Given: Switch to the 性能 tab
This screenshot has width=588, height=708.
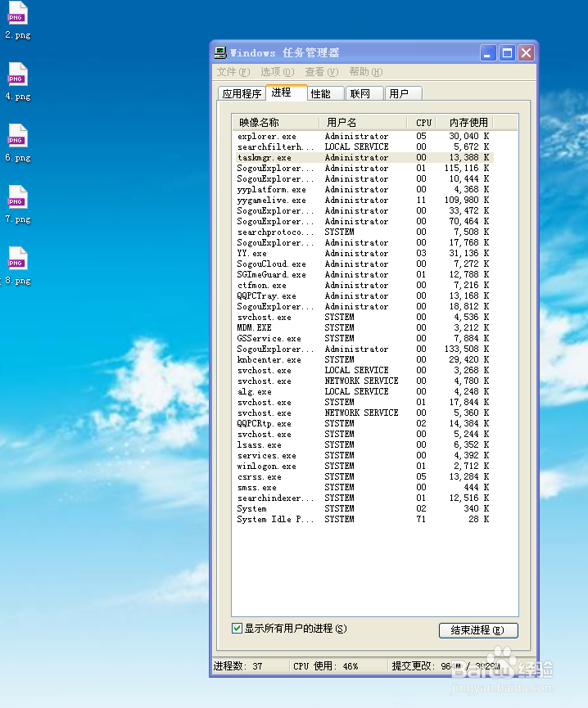Looking at the screenshot, I should (x=326, y=93).
